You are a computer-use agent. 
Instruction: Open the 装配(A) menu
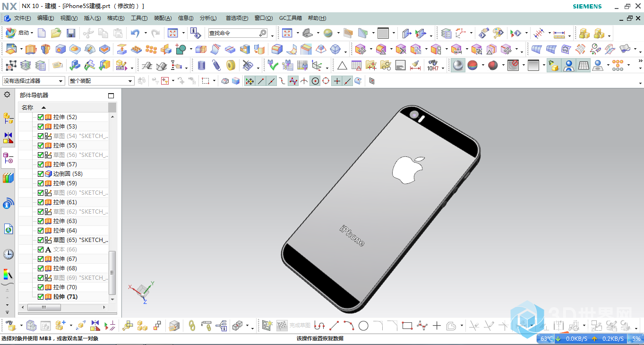point(163,18)
